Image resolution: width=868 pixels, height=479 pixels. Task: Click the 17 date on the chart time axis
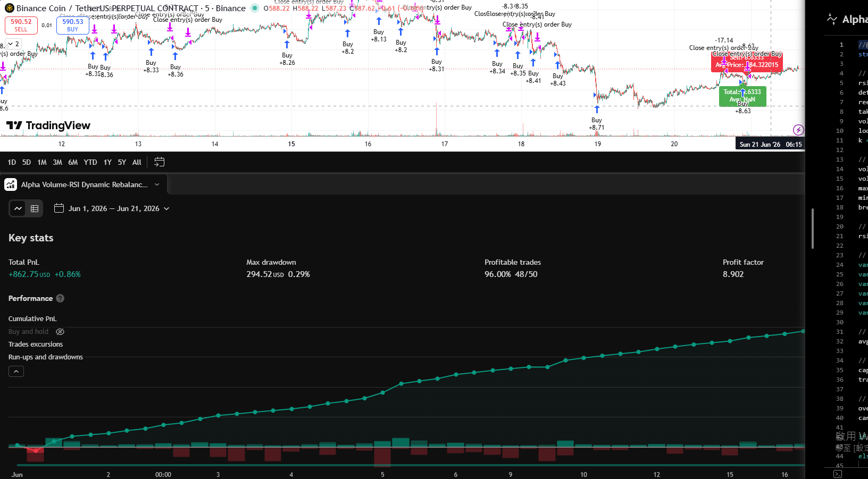(x=445, y=144)
